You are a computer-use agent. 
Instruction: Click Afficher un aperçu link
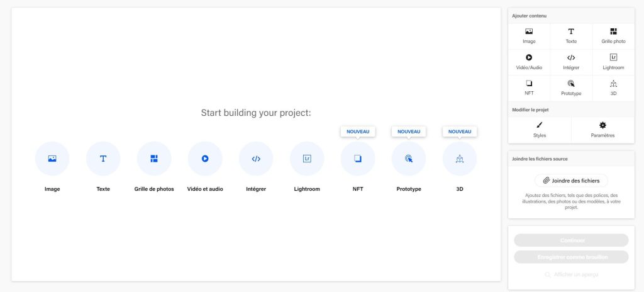571,274
